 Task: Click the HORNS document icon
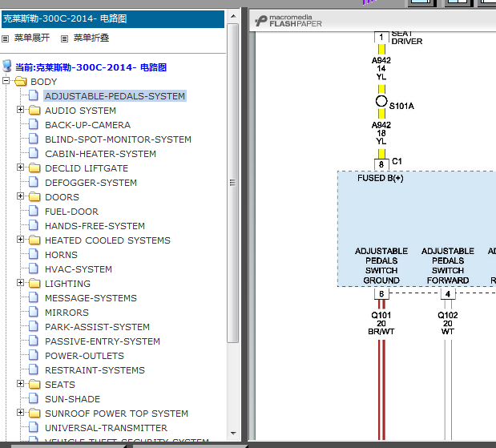click(x=34, y=254)
